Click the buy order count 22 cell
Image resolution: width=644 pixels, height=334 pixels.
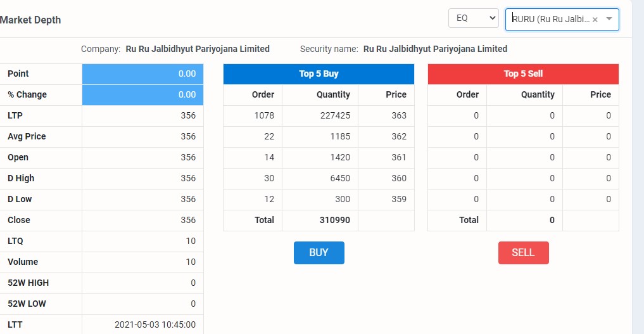click(x=253, y=137)
